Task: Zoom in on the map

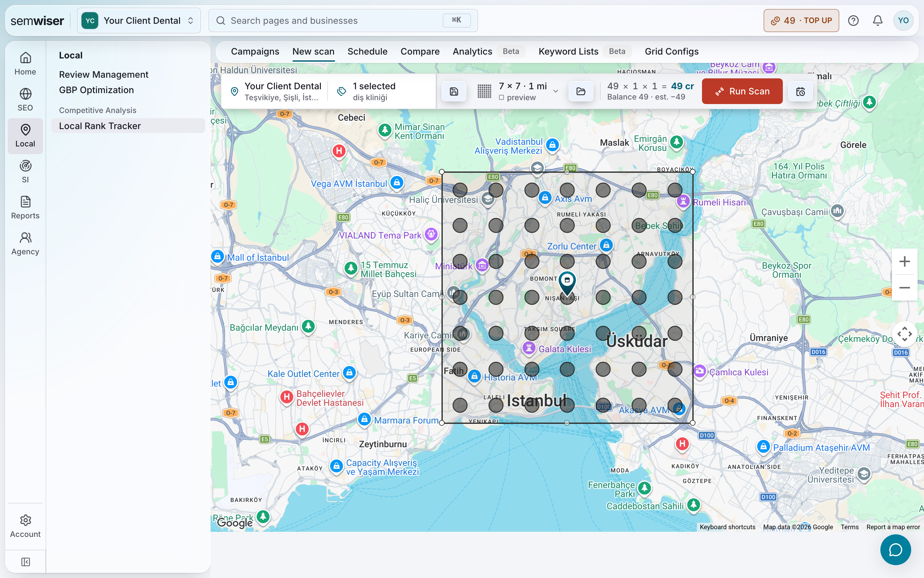Action: pos(904,261)
